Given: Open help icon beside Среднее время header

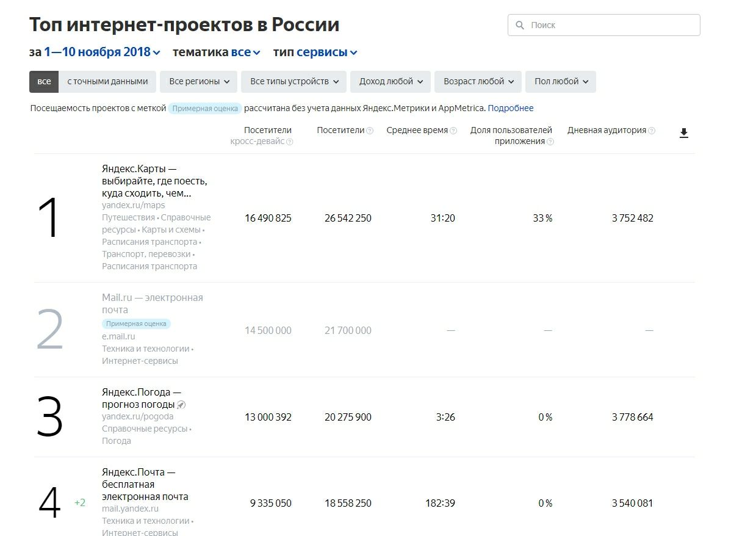Looking at the screenshot, I should (x=453, y=131).
